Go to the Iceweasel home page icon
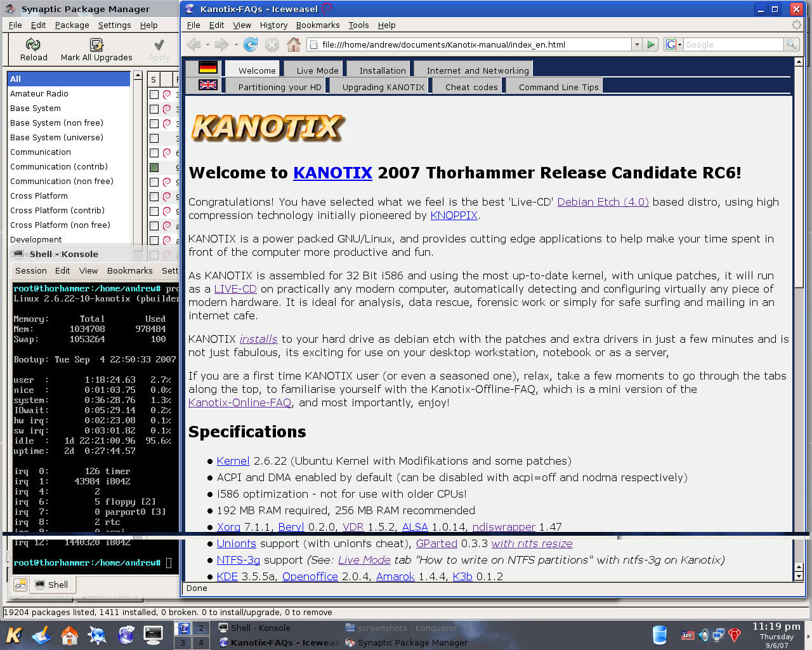Viewport: 812px width, 650px height. pos(293,44)
